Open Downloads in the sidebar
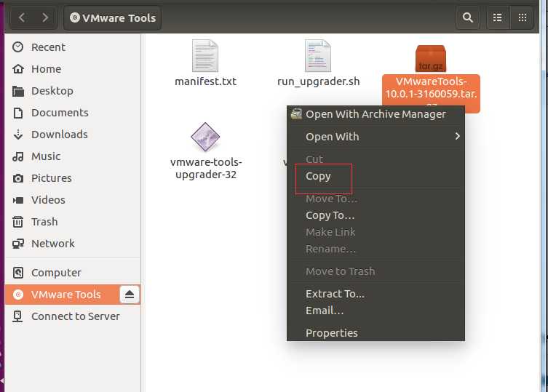Screen dimensions: 548x392 [x=72, y=135]
